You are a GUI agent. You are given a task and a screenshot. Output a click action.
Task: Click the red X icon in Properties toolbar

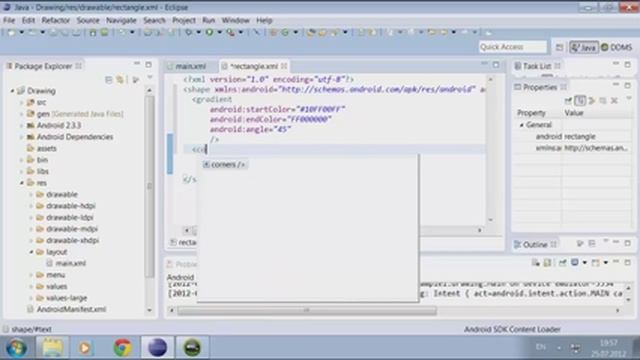tap(614, 100)
